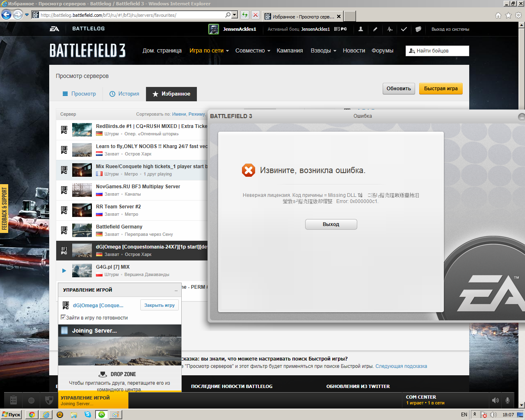Viewport: 525px width, 420px height.
Task: Click play arrow beside G4G.pl [7] MIX
Action: [64, 271]
